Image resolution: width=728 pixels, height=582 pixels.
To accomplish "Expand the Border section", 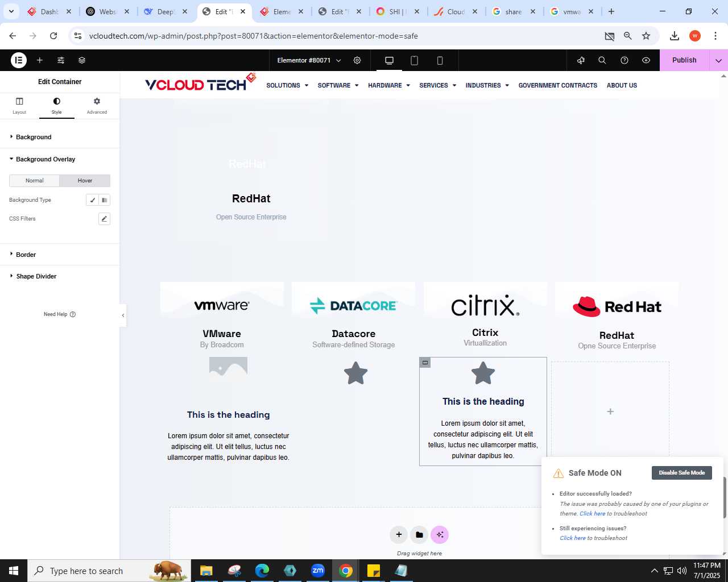I will tap(60, 255).
